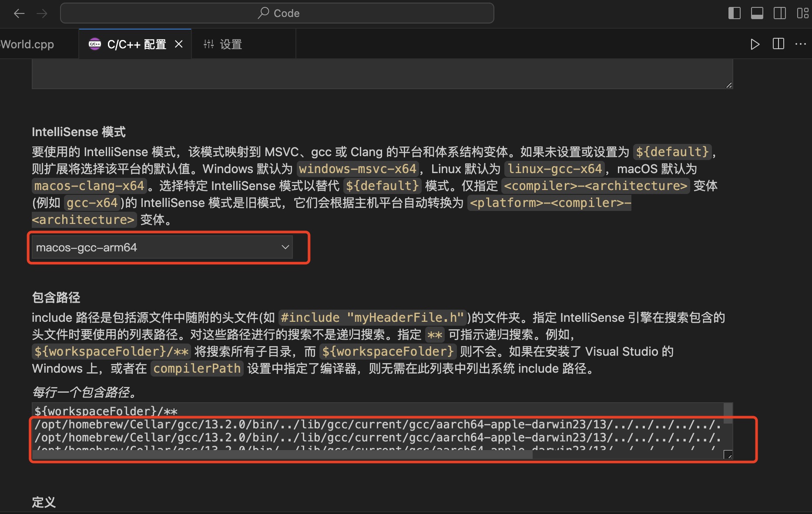Open the Code search bar
The image size is (812, 514).
pyautogui.click(x=277, y=13)
